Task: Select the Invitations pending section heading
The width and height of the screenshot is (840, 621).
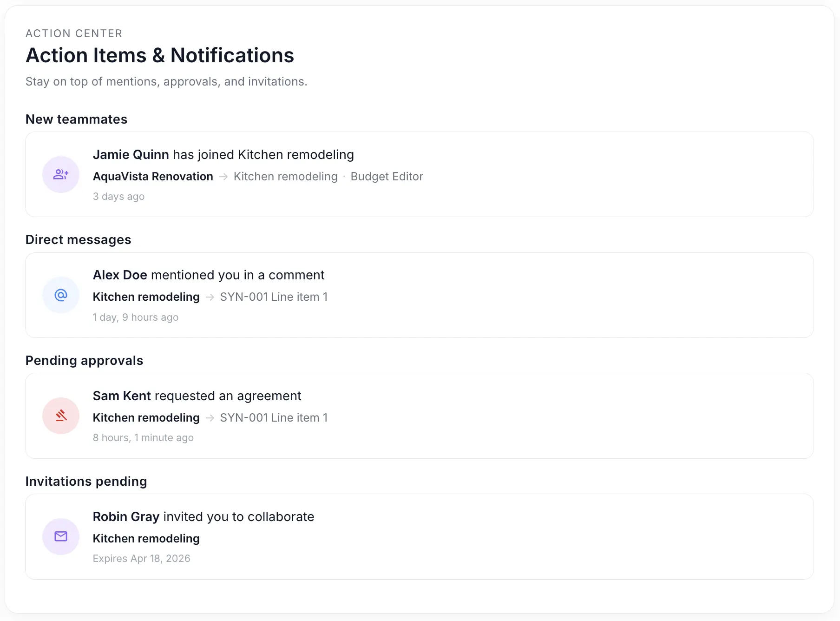Action: (x=86, y=481)
